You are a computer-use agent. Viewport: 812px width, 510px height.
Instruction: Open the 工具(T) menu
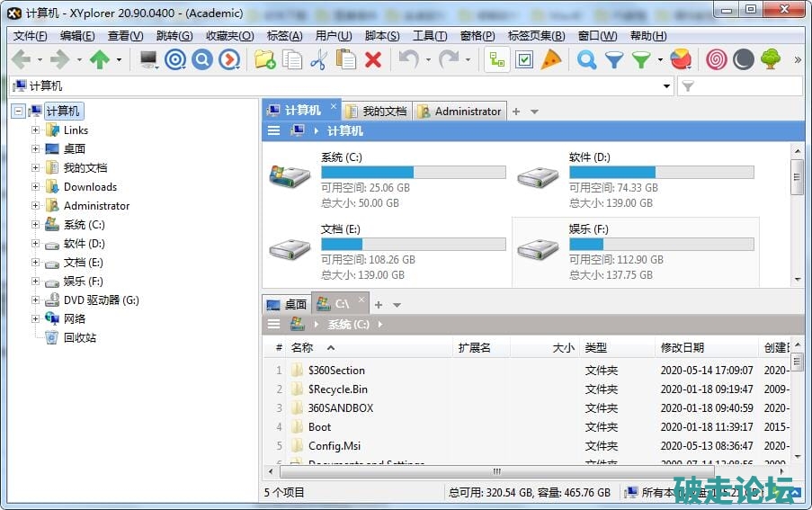point(430,36)
